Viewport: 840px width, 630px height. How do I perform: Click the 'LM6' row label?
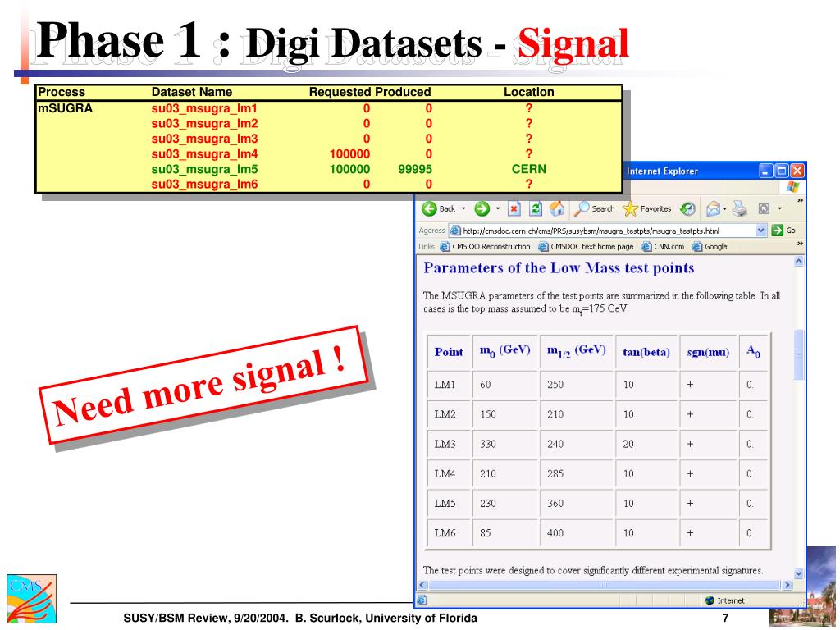pyautogui.click(x=445, y=532)
